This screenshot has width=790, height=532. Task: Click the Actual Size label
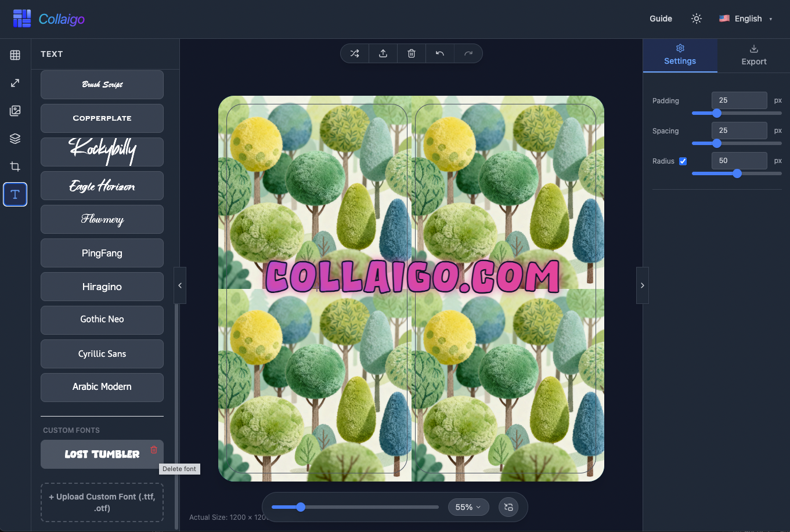pos(228,517)
